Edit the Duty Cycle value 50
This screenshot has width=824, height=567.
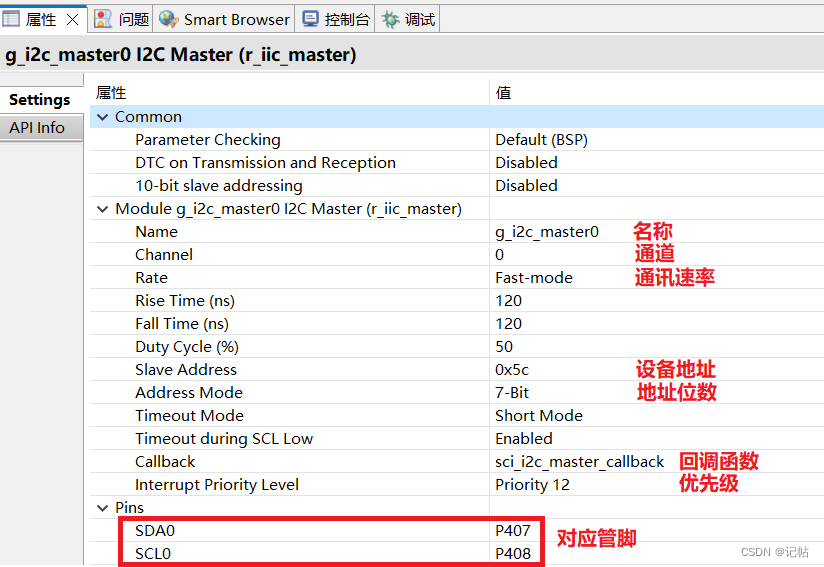click(x=504, y=347)
